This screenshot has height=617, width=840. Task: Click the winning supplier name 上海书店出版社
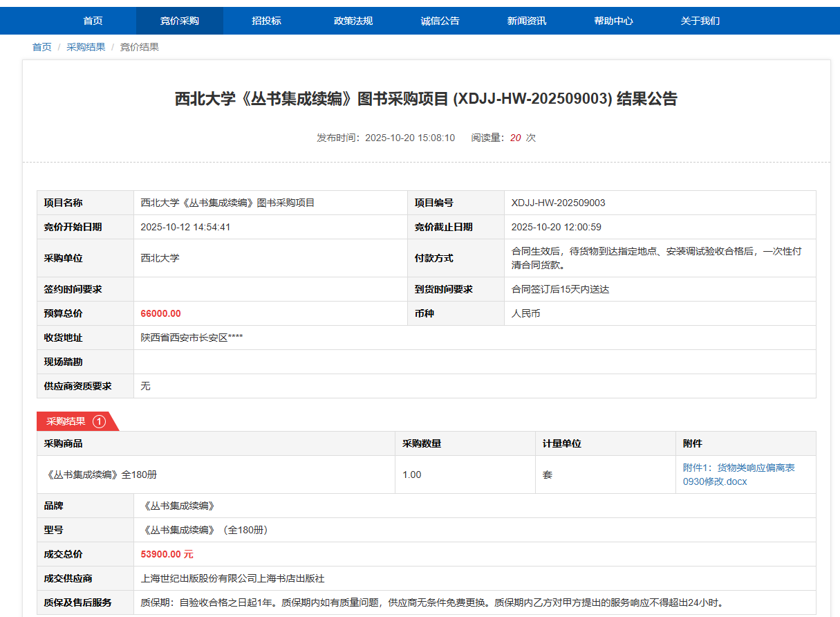[x=232, y=578]
